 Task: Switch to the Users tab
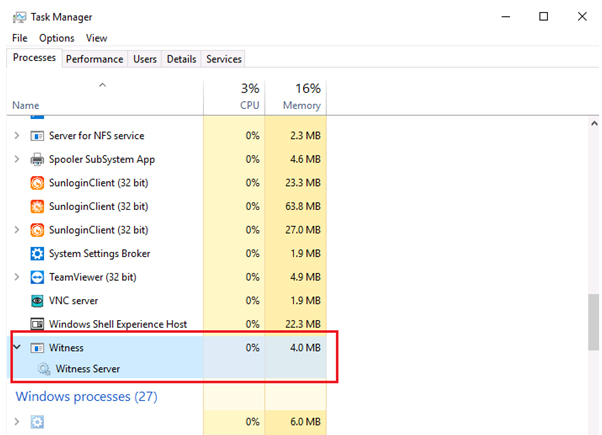[x=145, y=59]
